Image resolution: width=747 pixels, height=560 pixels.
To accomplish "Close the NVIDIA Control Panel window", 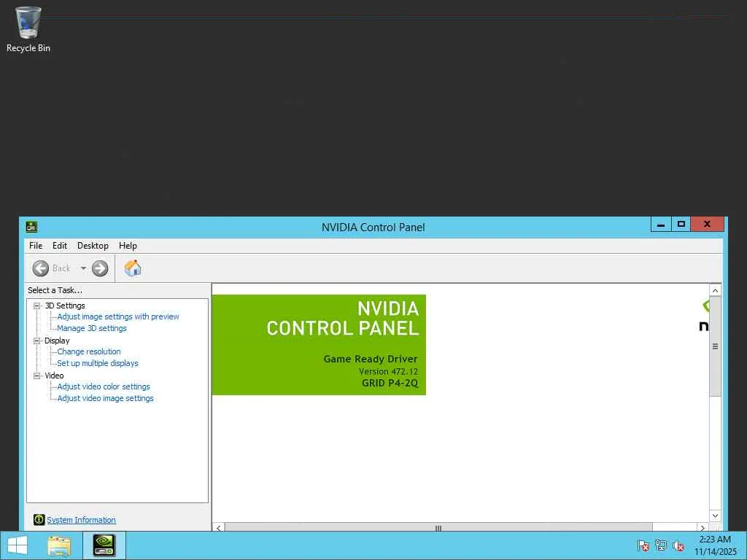I will pos(707,225).
